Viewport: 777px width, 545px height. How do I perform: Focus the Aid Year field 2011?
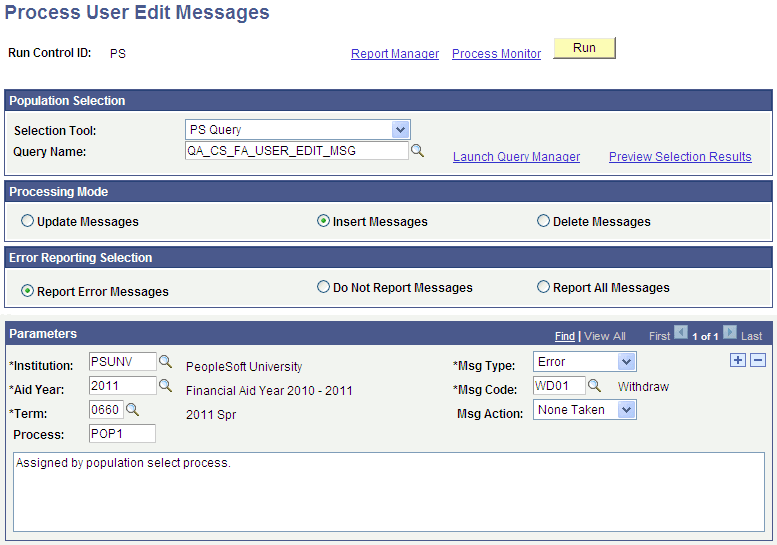point(122,385)
